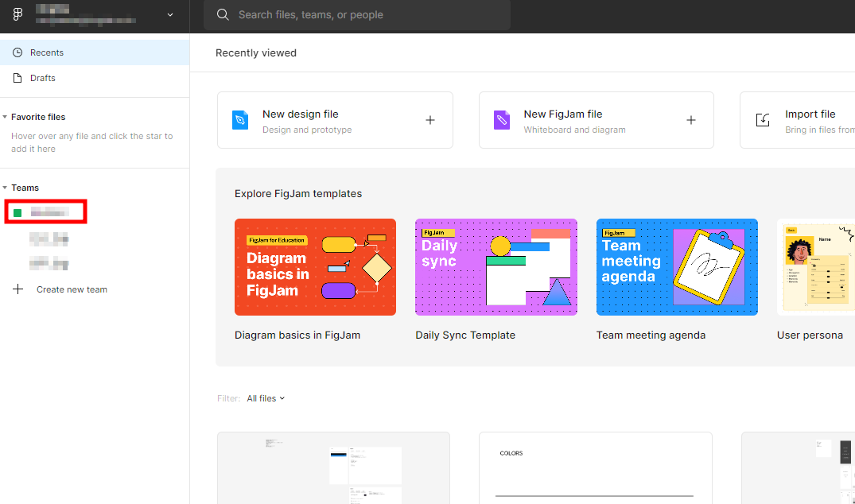Click the Diagram basics in FigJam caption
Screen dimensions: 855x504
[297, 335]
